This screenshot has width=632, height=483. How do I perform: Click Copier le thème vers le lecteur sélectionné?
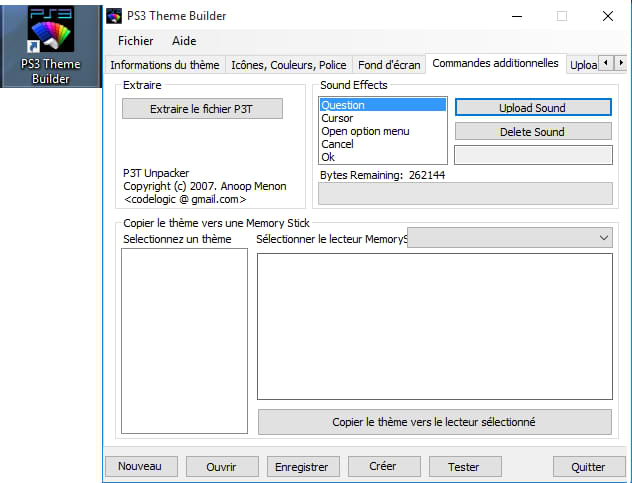434,422
